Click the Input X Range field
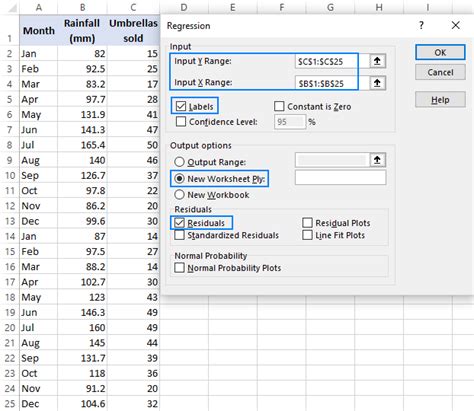This screenshot has height=411, width=474. pos(332,83)
